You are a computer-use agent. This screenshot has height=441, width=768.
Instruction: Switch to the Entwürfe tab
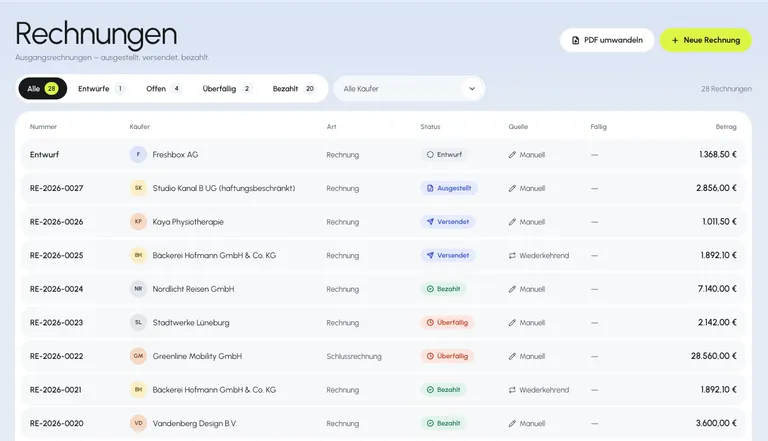101,89
